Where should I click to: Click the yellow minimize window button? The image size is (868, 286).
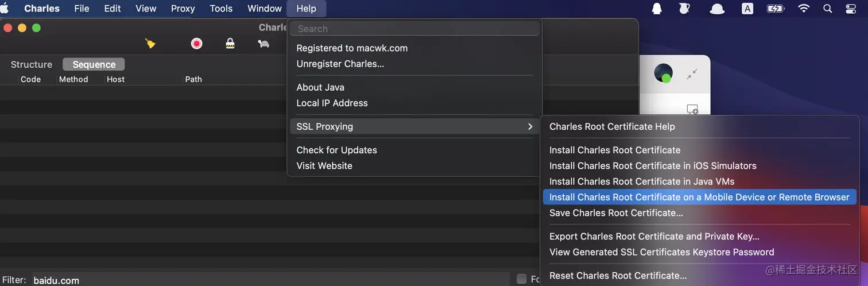pos(22,28)
